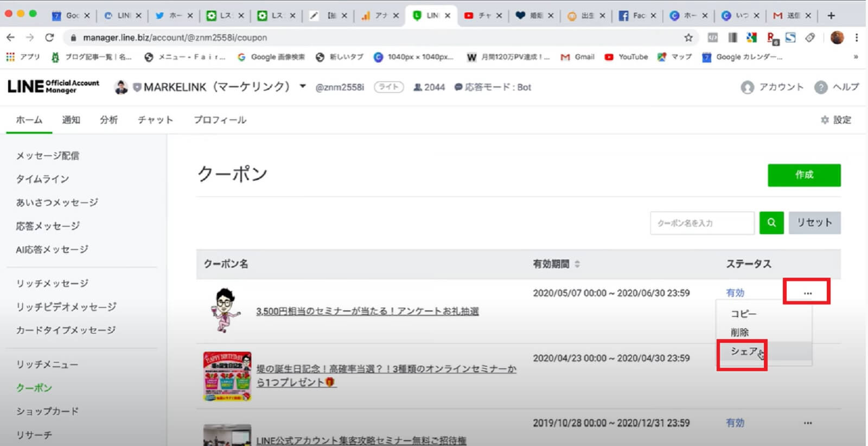Viewport: 868px width, 446px height.
Task: Open the プロフィール tab
Action: [220, 120]
